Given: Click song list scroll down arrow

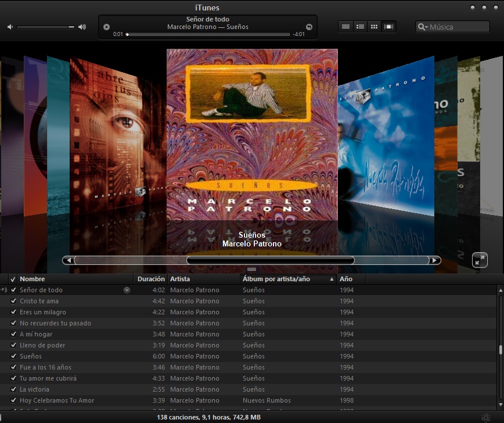Looking at the screenshot, I should (x=501, y=404).
